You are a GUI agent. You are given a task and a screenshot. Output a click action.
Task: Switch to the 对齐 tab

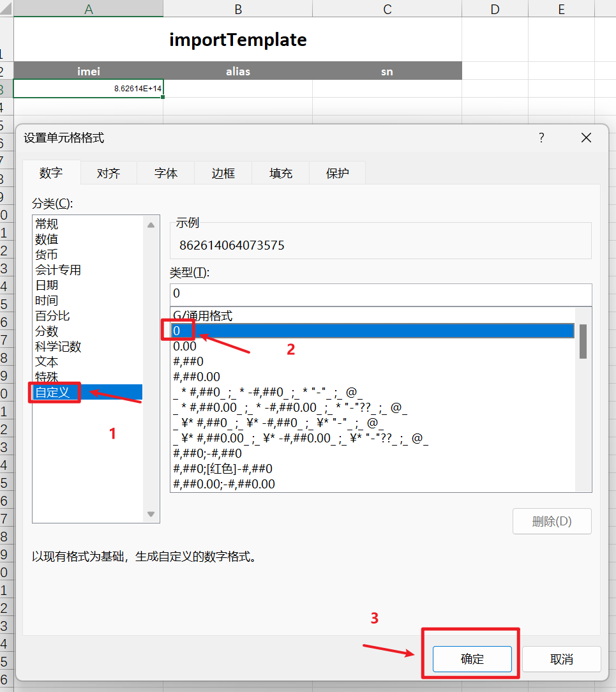108,172
